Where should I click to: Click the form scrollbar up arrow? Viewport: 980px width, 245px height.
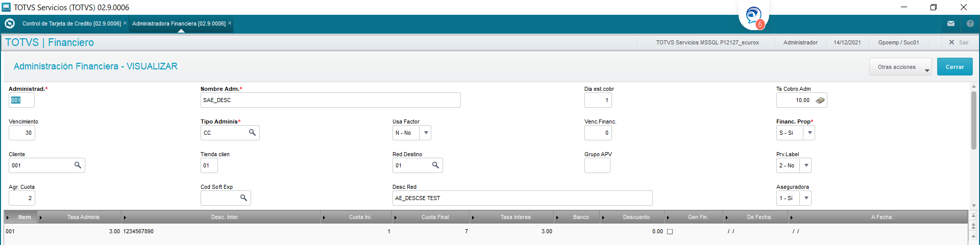pos(973,86)
